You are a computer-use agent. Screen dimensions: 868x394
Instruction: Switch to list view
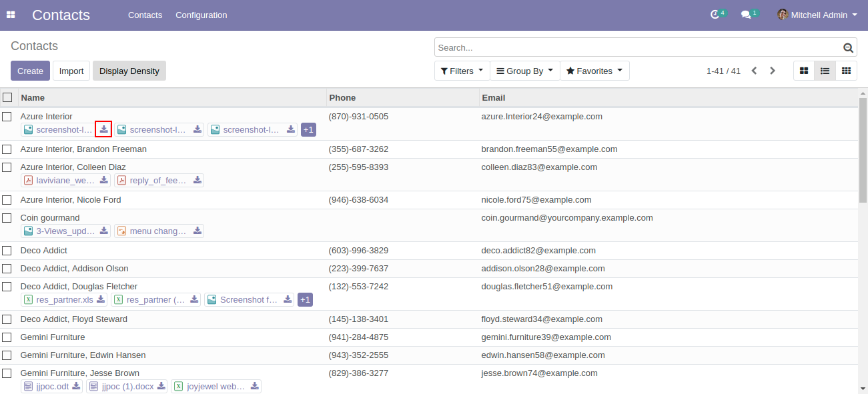tap(825, 71)
